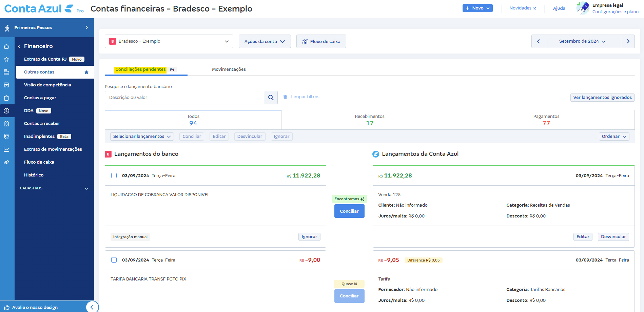Open the home icon in left rail
The image size is (644, 312).
coord(6,46)
